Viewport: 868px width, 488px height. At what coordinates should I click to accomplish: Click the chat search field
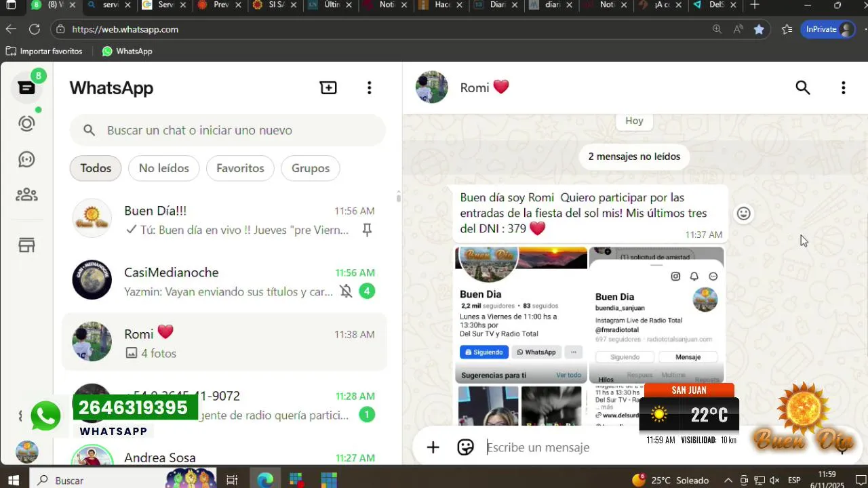(228, 130)
